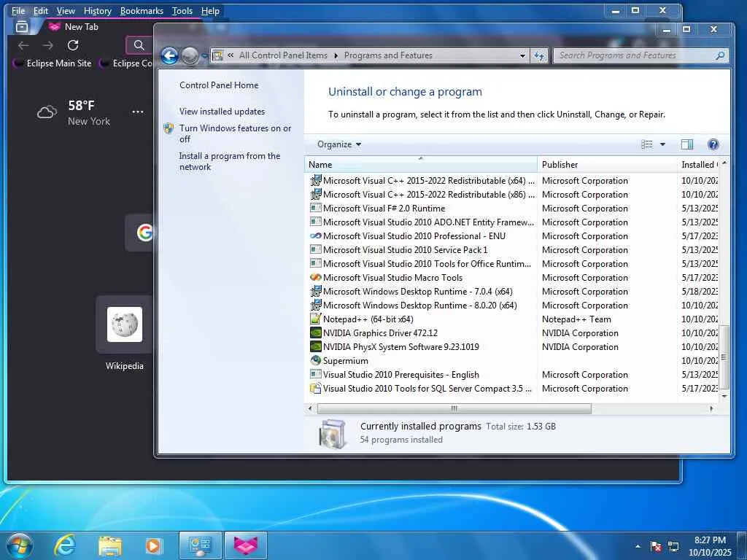This screenshot has width=747, height=560.
Task: Open the address bar history dropdown
Action: pyautogui.click(x=522, y=55)
